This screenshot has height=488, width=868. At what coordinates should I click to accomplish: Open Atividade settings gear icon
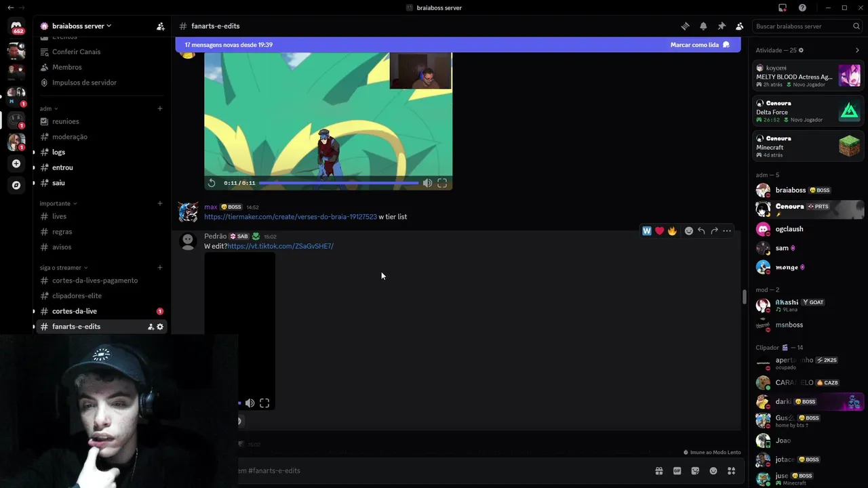click(801, 50)
